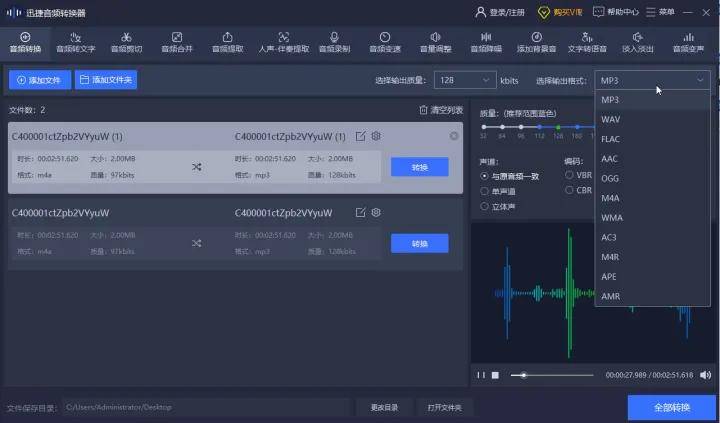
Task: Select 单声道 mono channel option
Action: (497, 192)
